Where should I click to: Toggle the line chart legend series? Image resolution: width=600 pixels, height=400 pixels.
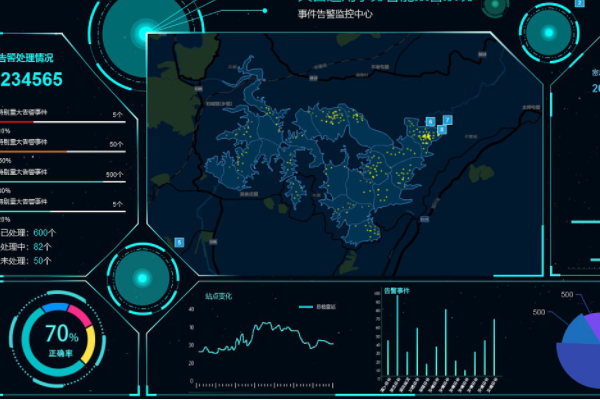317,306
